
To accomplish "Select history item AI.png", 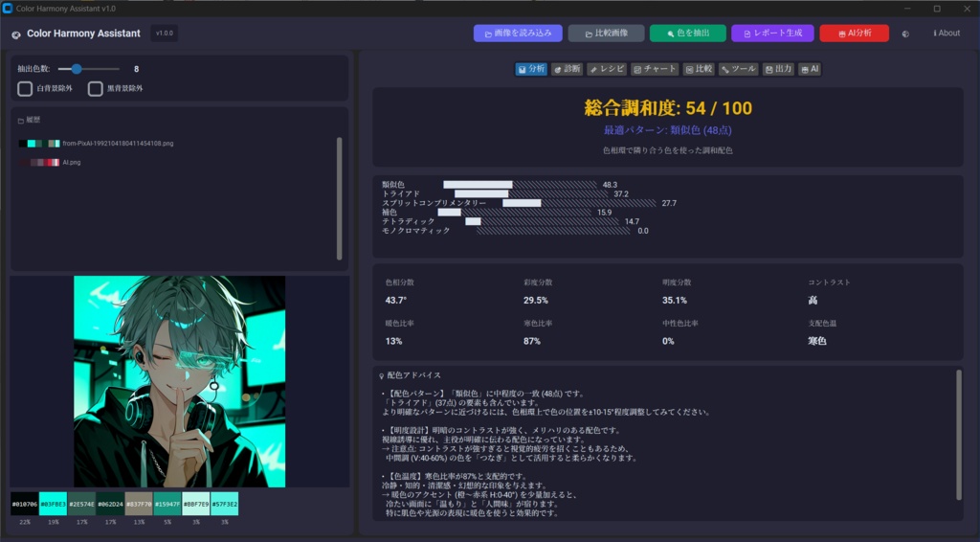I will 50,162.
